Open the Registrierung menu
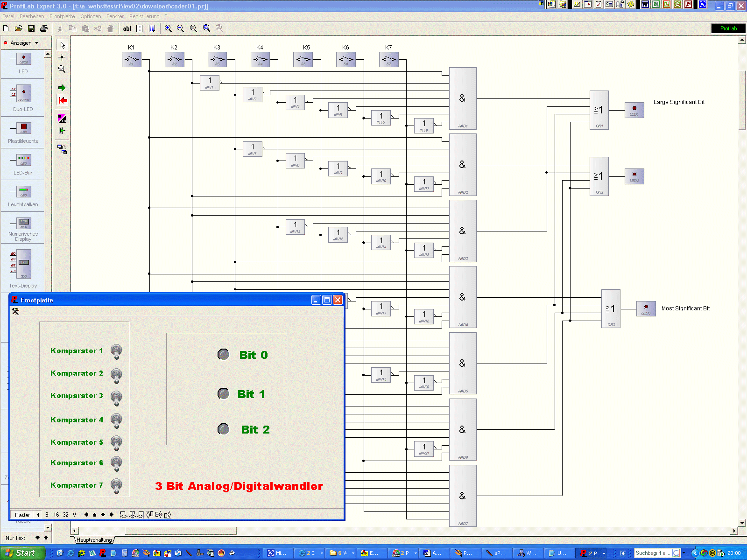Screen dimensions: 747x560 [144, 16]
